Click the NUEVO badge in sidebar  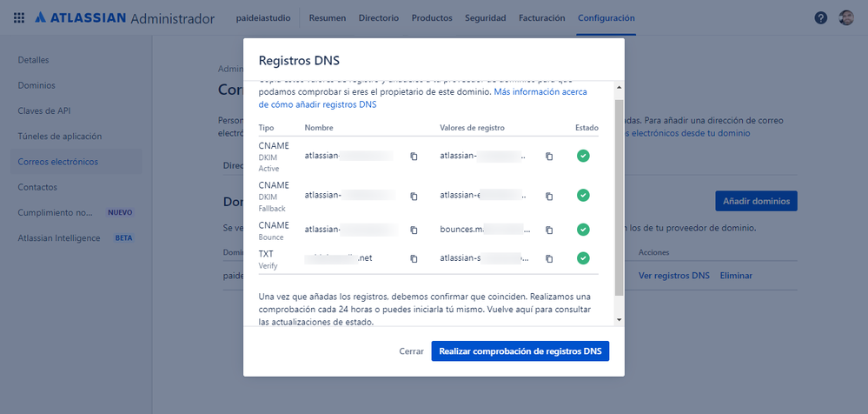point(120,213)
